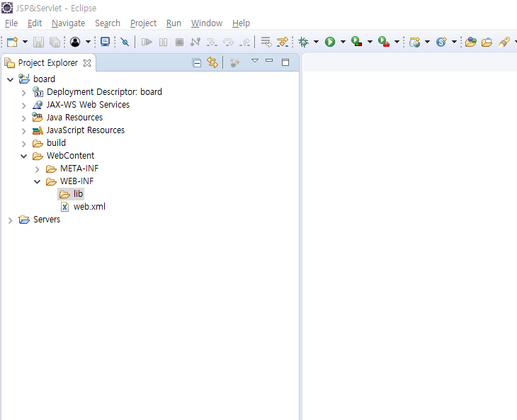Click Collapse All in Project Explorer
Image resolution: width=517 pixels, height=420 pixels.
point(196,62)
